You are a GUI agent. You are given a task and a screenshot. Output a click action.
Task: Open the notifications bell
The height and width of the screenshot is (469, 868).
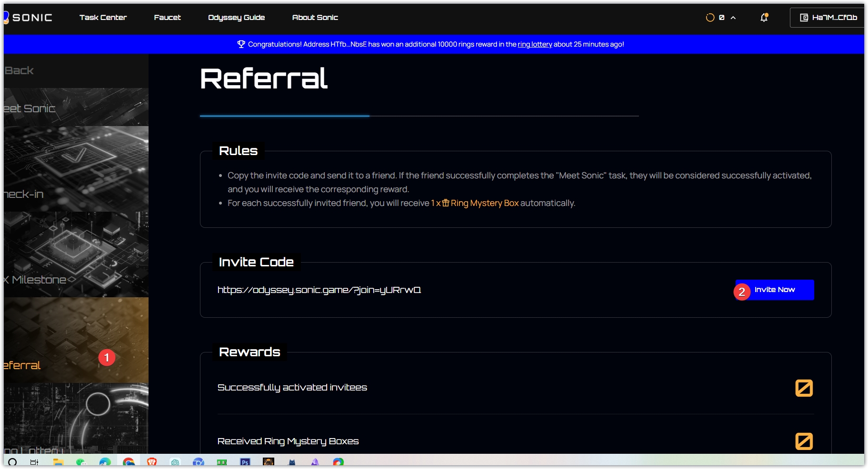click(764, 18)
